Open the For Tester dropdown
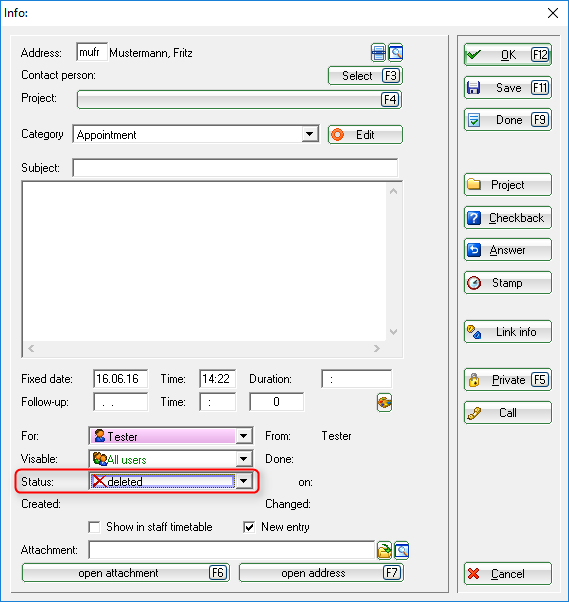Screen dimensions: 569x602 point(243,436)
